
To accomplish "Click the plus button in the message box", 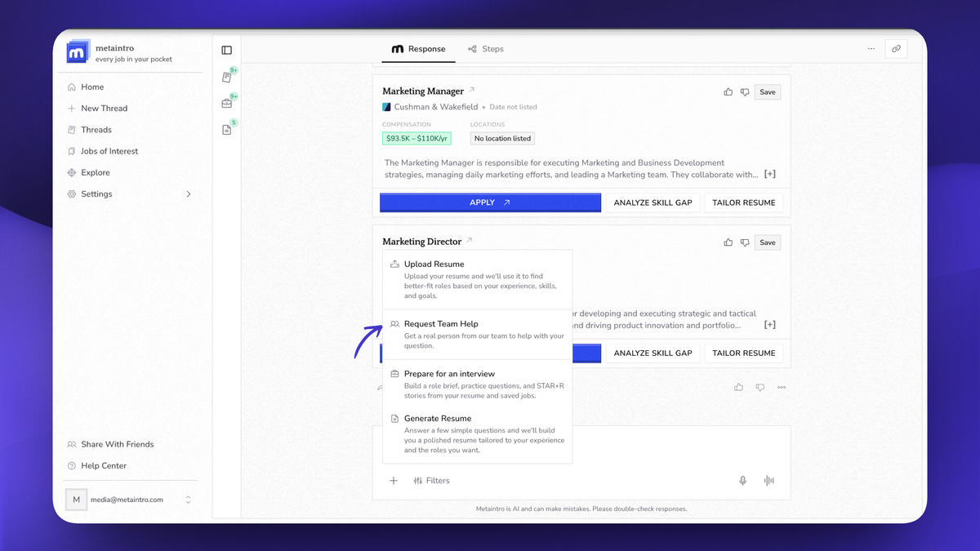I will [394, 481].
